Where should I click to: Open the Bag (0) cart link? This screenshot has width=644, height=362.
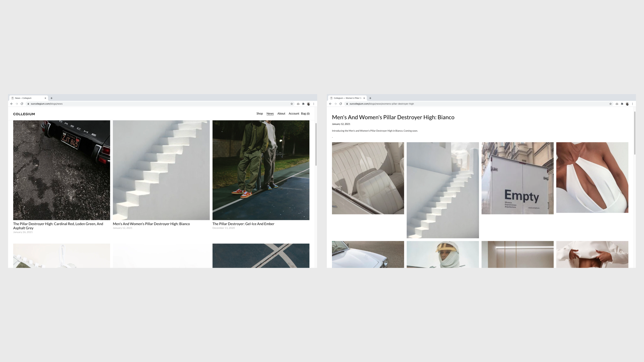[x=305, y=114]
